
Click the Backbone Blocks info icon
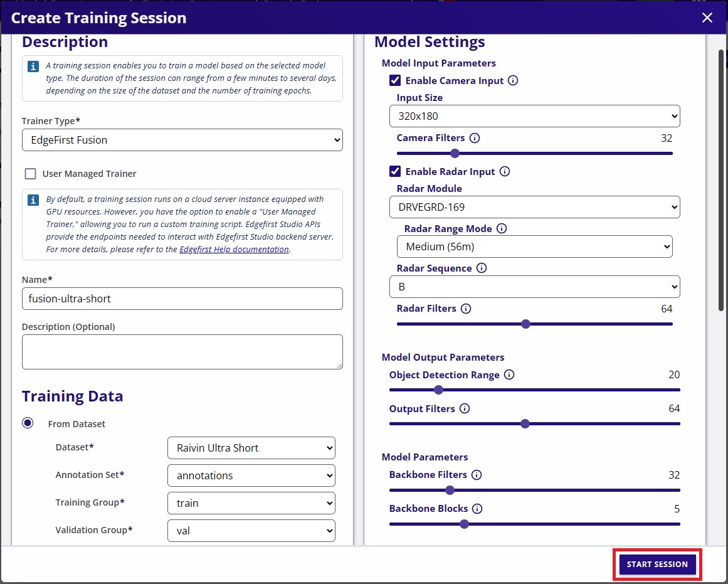pyautogui.click(x=477, y=509)
